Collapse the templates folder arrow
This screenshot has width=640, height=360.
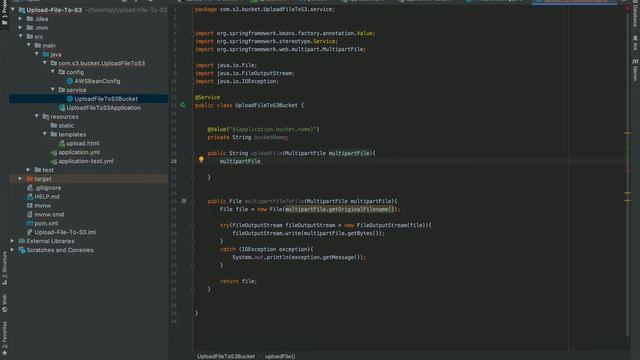(x=44, y=134)
